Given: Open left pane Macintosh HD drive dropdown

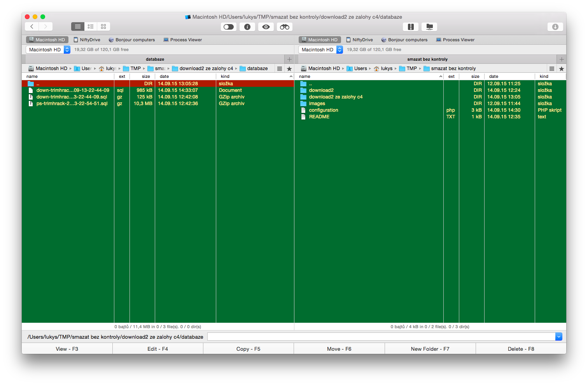Looking at the screenshot, I should 48,49.
